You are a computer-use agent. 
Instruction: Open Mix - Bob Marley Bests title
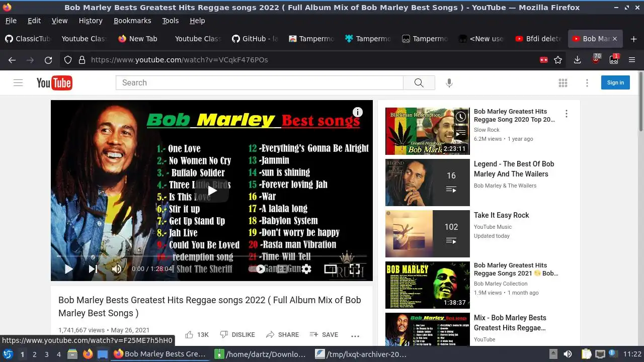click(510, 323)
